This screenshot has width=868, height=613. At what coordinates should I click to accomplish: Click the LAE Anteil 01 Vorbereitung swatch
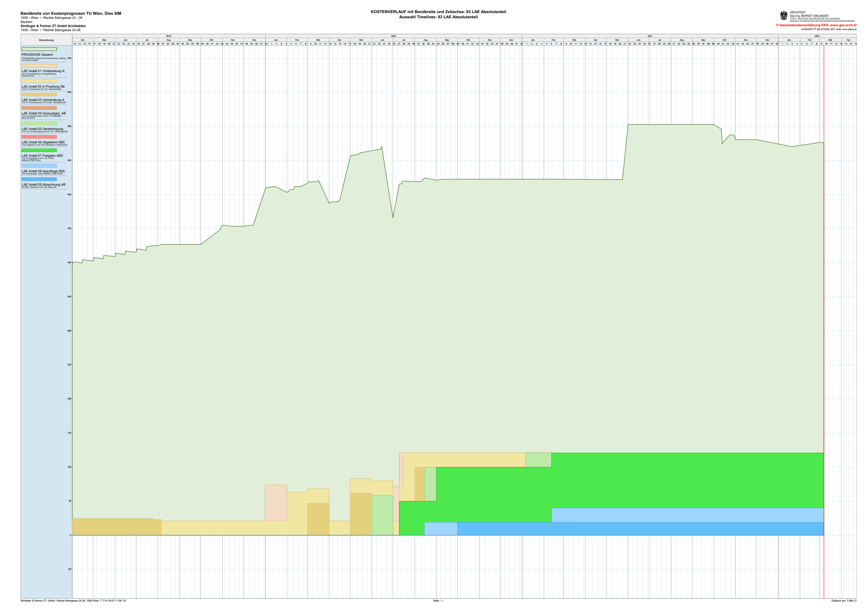(x=39, y=66)
